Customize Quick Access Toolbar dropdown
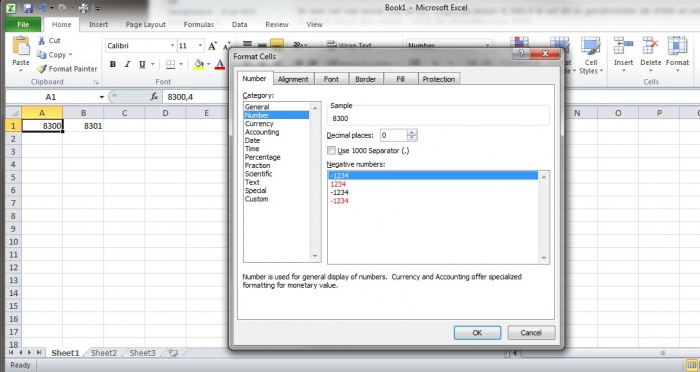Viewport: 700px width, 372px height. coord(97,8)
